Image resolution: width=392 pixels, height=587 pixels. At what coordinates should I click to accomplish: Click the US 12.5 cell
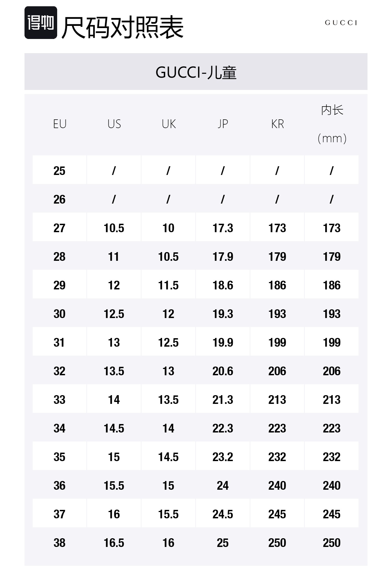tap(114, 314)
